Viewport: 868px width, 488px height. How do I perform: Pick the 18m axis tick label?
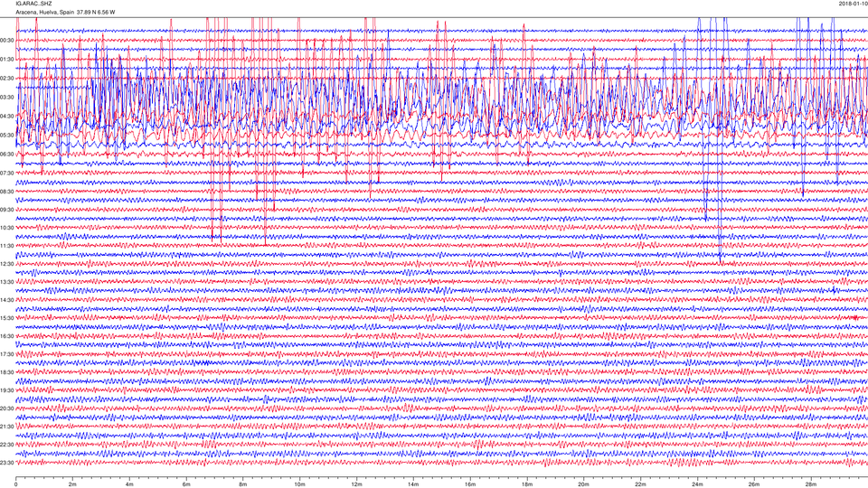526,484
